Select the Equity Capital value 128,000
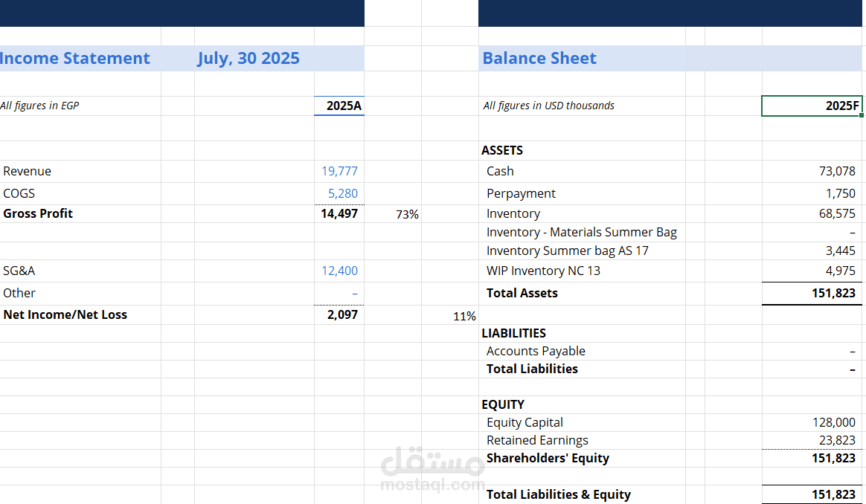 (812, 422)
